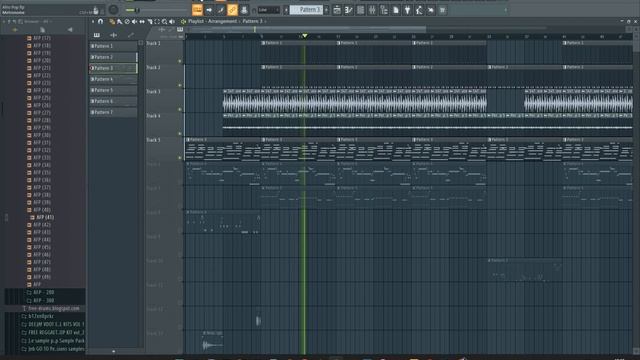The height and width of the screenshot is (360, 640).
Task: Click the icon right of the tempo tapper
Action: (x=431, y=10)
